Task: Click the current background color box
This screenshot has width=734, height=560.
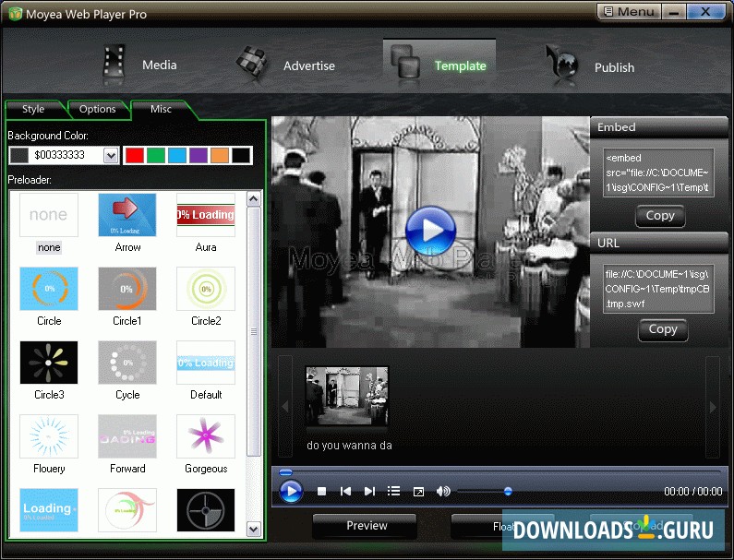Action: 19,155
